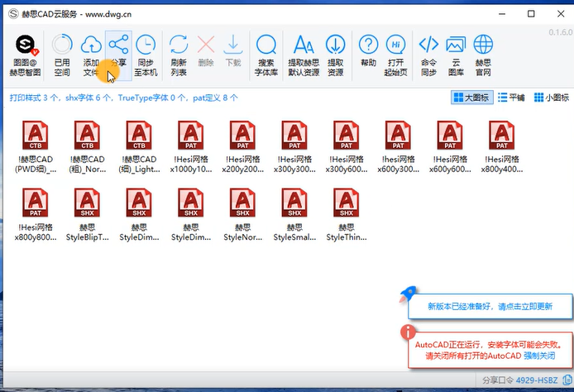Switch to 大图标 large icon view
This screenshot has height=392, width=574.
pos(471,98)
